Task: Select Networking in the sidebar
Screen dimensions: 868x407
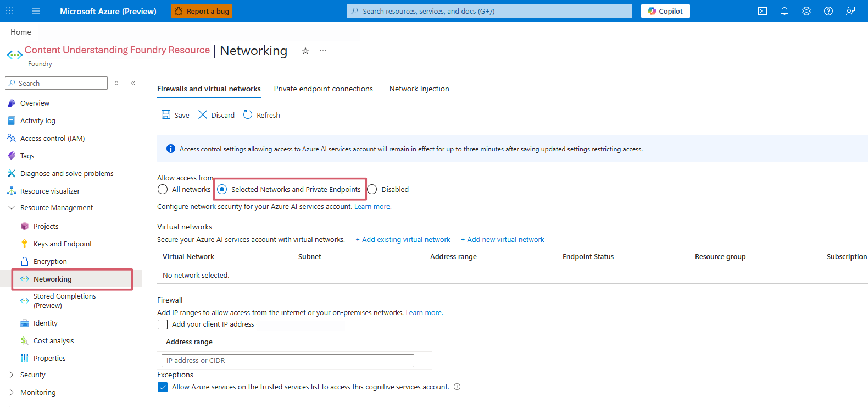Action: click(x=72, y=279)
